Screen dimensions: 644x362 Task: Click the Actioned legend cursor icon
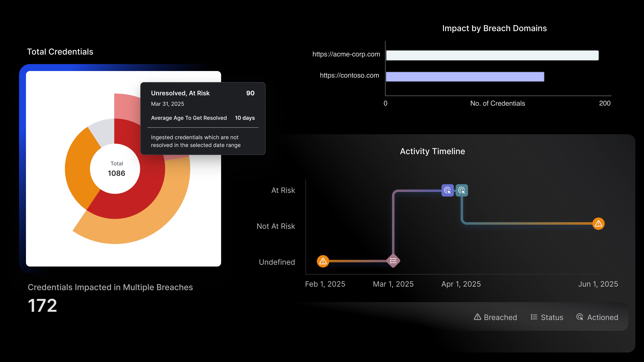click(x=580, y=317)
